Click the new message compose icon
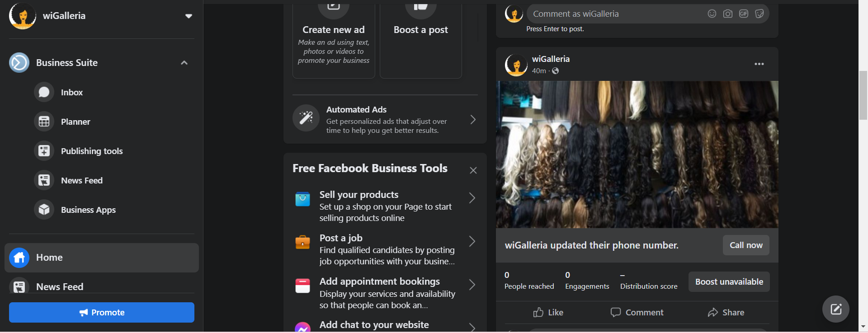Screen dimensions: 868x333 click(x=836, y=309)
